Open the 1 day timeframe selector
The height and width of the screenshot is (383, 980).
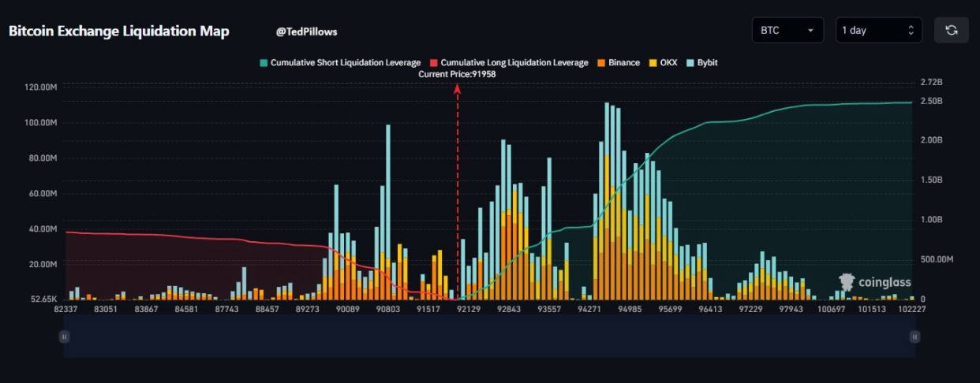tap(878, 30)
